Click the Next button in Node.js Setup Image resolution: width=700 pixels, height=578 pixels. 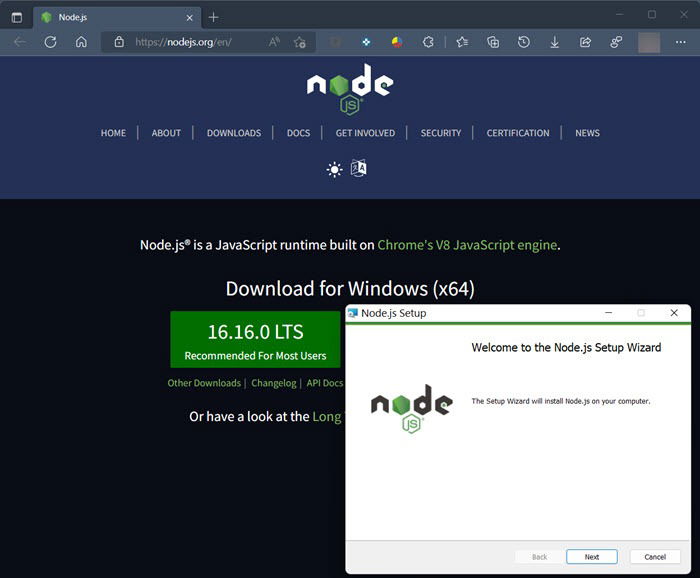[592, 557]
